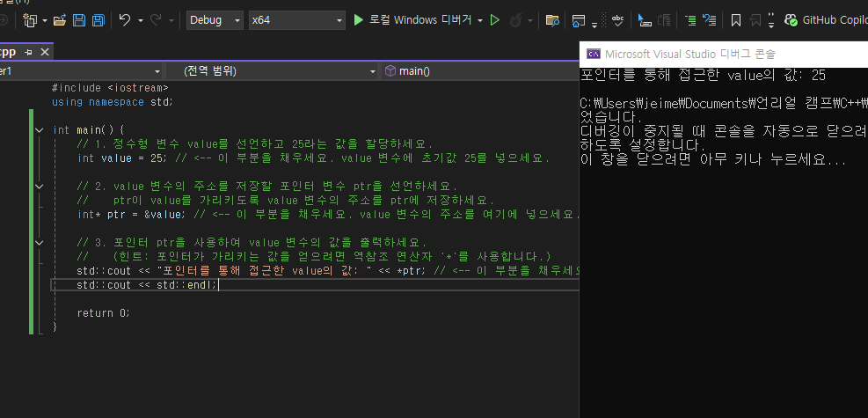Click the Save All icon
The image size is (868, 418).
pyautogui.click(x=98, y=20)
